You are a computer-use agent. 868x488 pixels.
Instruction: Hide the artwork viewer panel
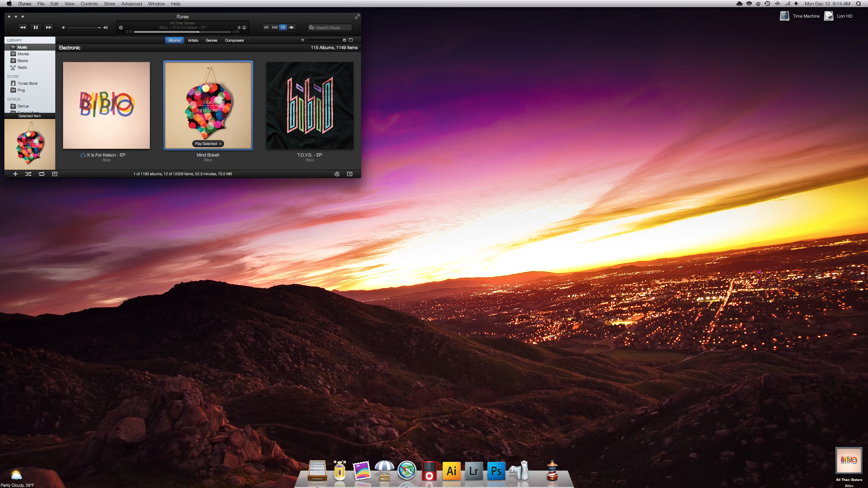[x=55, y=174]
